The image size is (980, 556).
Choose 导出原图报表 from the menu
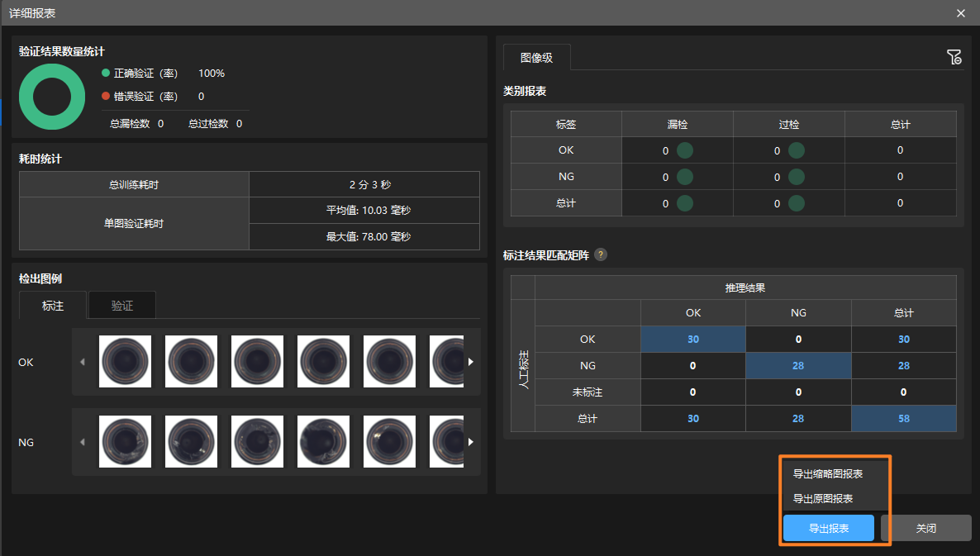(822, 498)
